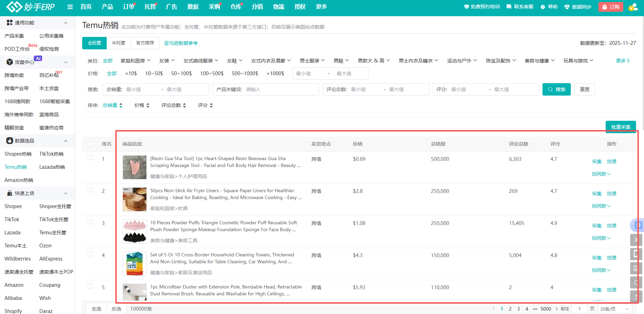This screenshot has width=644, height=314.
Task: Open the 仓库 top navigation menu
Action: point(236,7)
